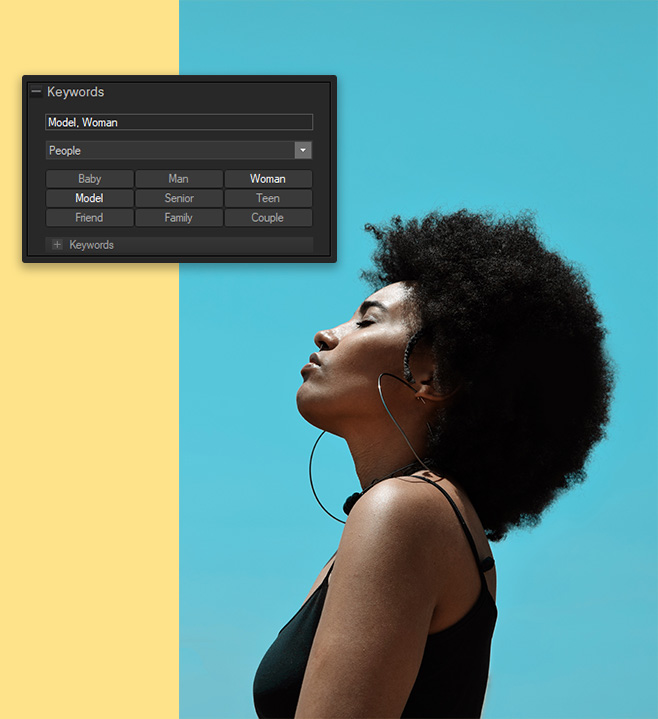Click the 'Model, Woman' keyword text field
Screen dimensions: 658x719
coord(179,122)
